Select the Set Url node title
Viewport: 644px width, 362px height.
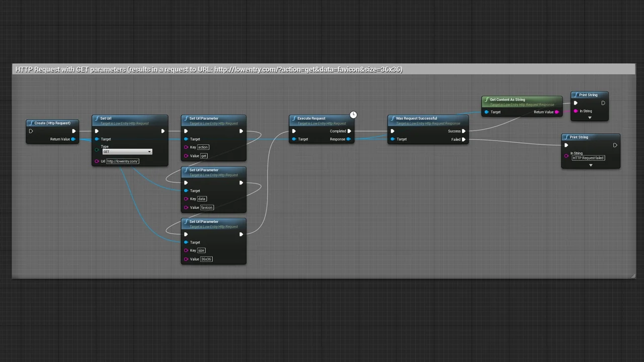point(106,119)
